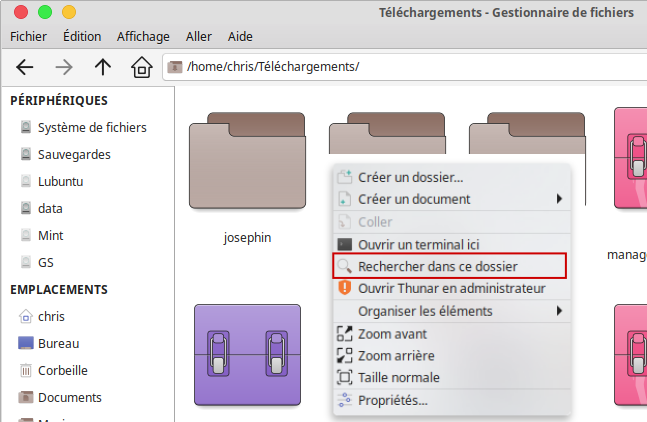Click the path location bar field

404,67
